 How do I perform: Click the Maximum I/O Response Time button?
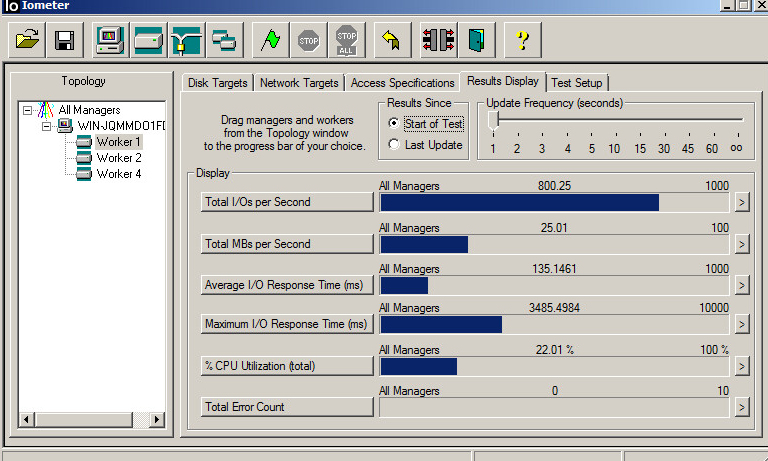[x=287, y=324]
